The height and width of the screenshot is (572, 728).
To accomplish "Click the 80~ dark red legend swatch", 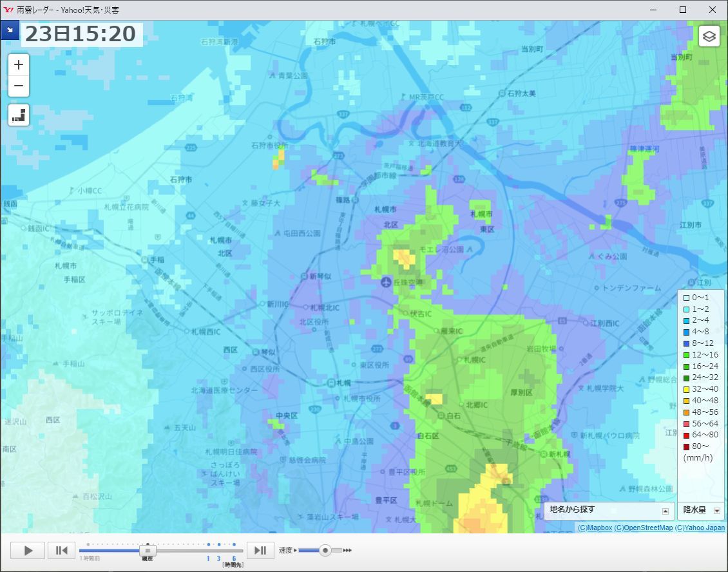I will [686, 446].
